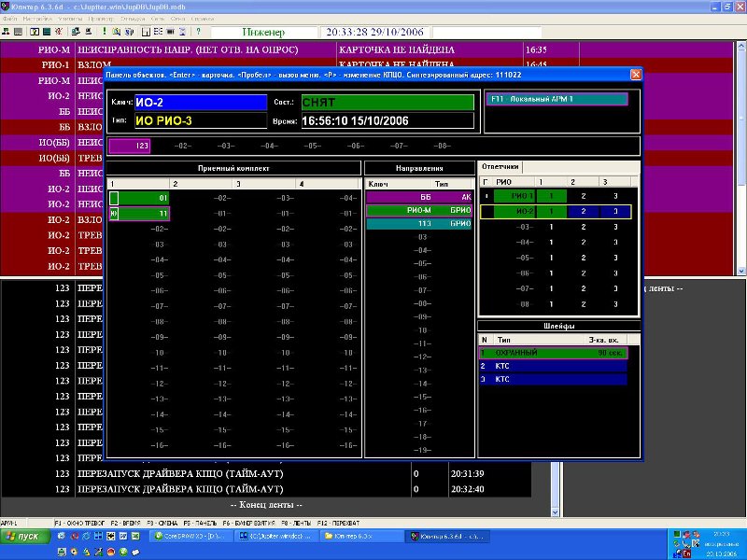Select F11 Локальный АРМ 1 entry

[556, 99]
